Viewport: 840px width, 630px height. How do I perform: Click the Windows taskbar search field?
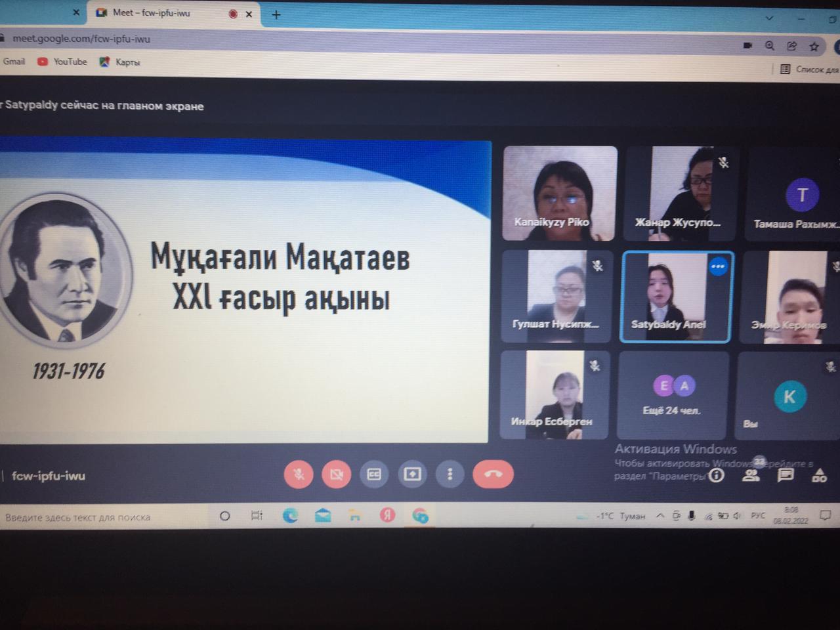98,517
